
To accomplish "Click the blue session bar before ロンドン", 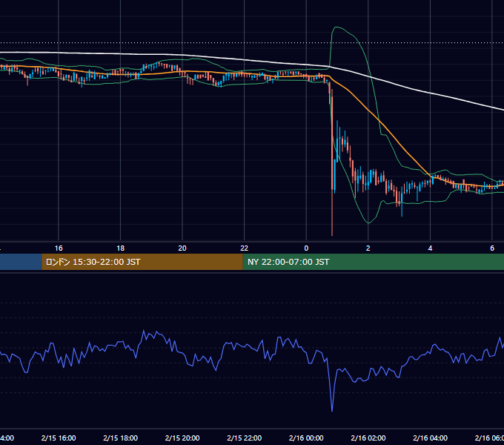I will pos(21,262).
